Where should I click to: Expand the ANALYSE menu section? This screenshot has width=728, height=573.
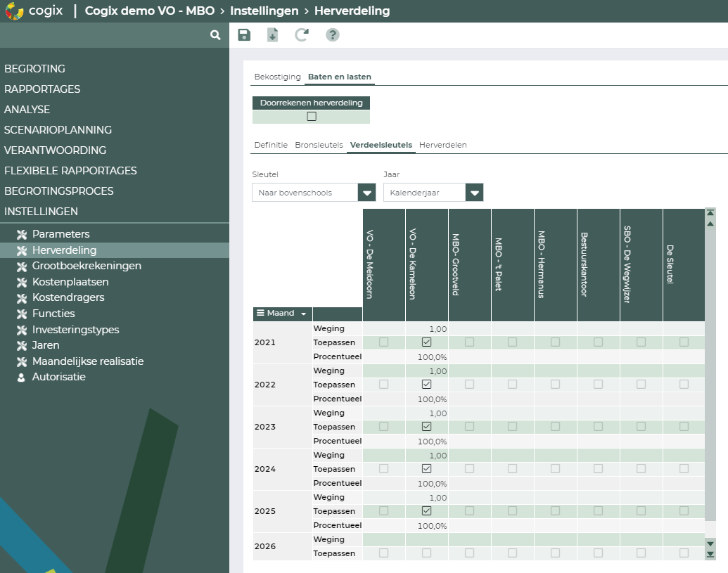pos(27,110)
